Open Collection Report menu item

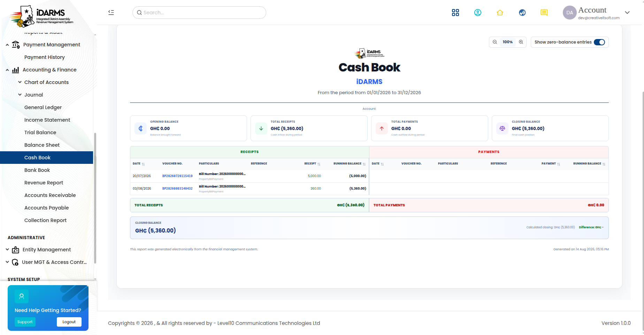tap(45, 220)
